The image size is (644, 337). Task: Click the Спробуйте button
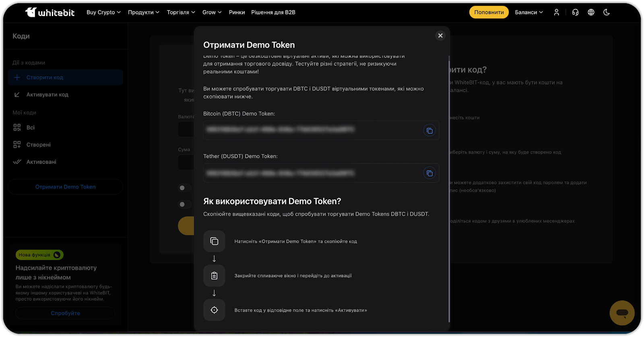point(65,313)
